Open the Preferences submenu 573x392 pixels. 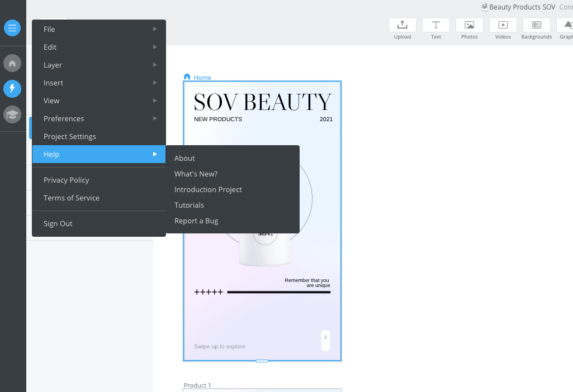[99, 118]
